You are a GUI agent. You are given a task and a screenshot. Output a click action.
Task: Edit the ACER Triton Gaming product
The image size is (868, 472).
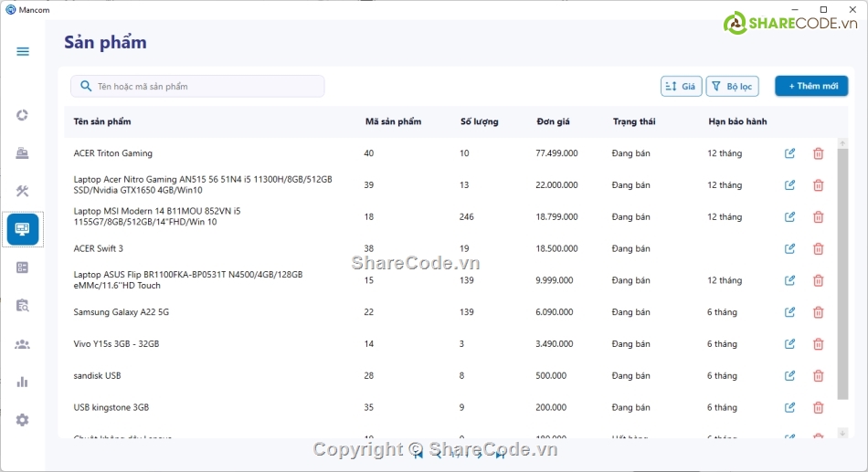[x=789, y=153]
